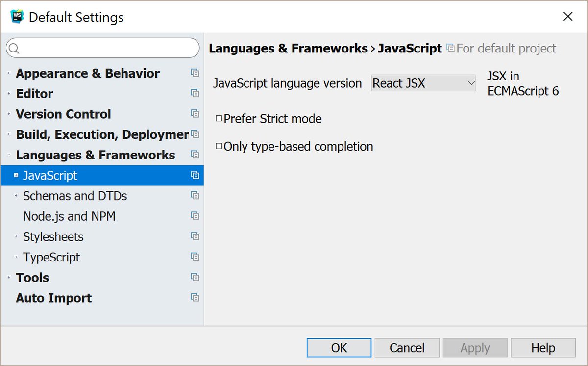The width and height of the screenshot is (588, 366).
Task: Expand Stylesheets node arrow
Action: (16, 236)
